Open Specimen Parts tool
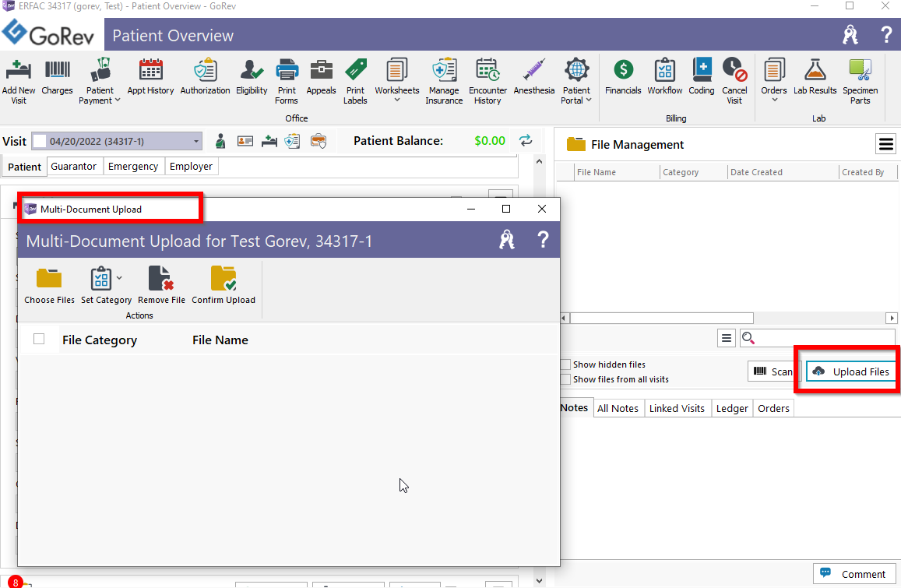The width and height of the screenshot is (901, 588). pyautogui.click(x=861, y=81)
